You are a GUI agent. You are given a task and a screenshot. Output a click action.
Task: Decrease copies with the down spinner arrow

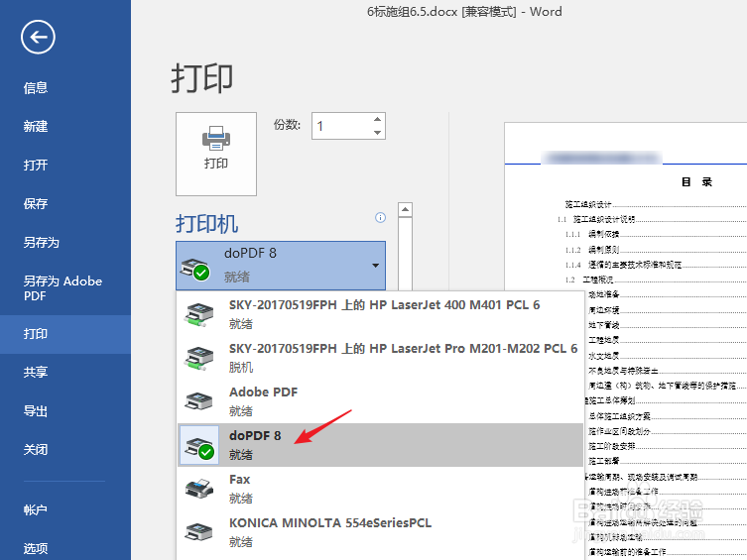[x=377, y=132]
